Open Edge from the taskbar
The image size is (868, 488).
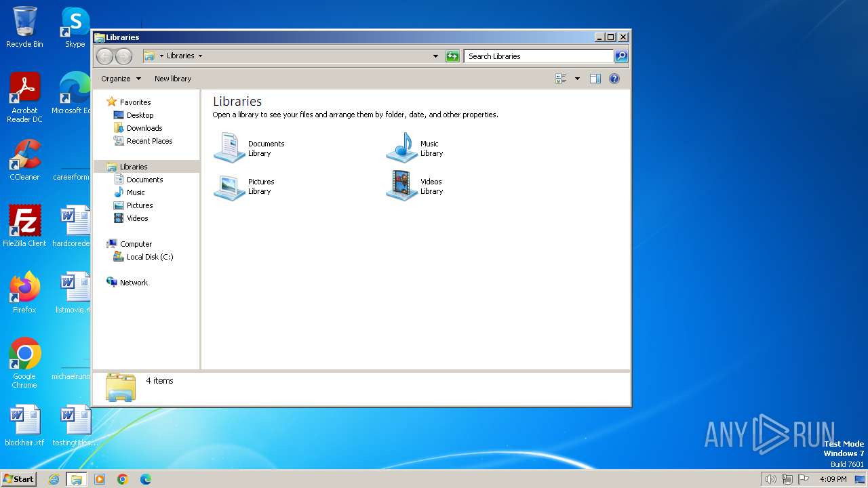146,479
